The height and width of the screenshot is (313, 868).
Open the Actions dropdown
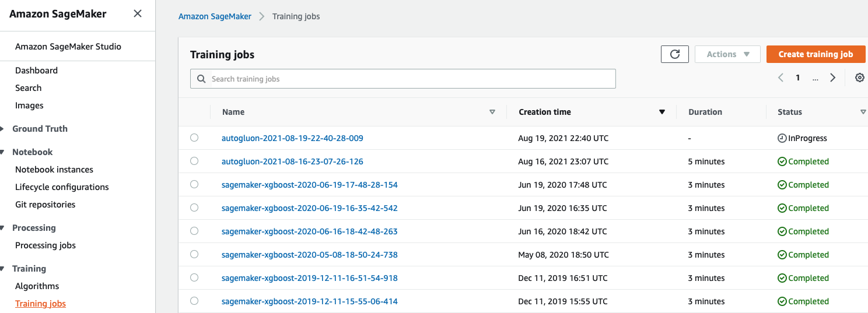pos(727,54)
